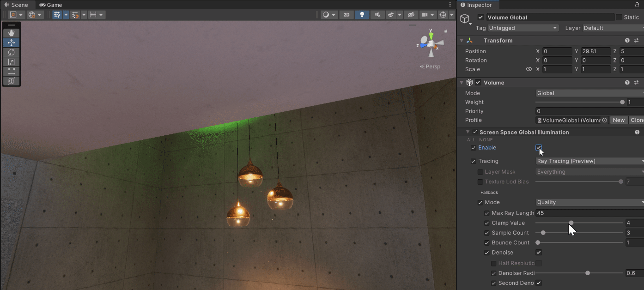Toggle the Tracing override checkbox
This screenshot has width=644, height=290.
[473, 161]
